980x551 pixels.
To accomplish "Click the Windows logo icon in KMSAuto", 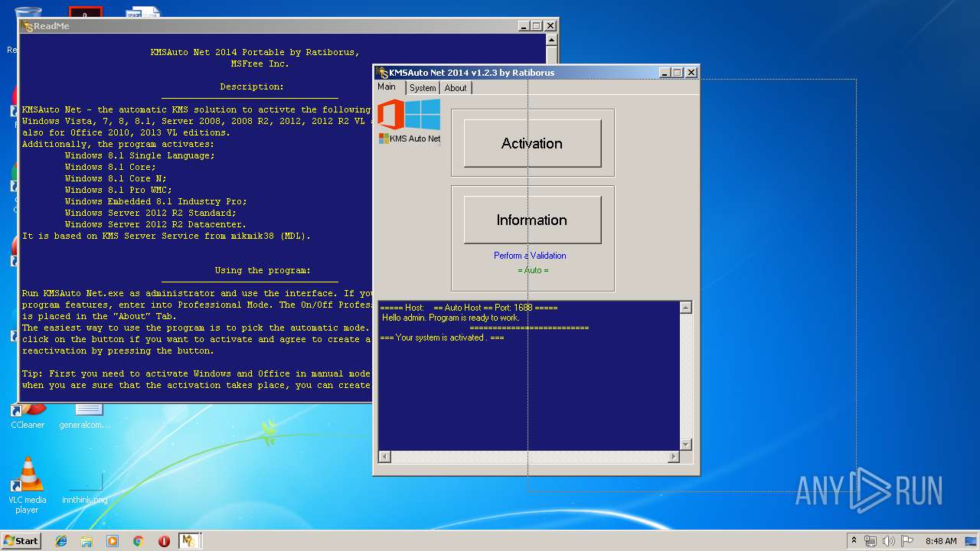I will (x=423, y=114).
